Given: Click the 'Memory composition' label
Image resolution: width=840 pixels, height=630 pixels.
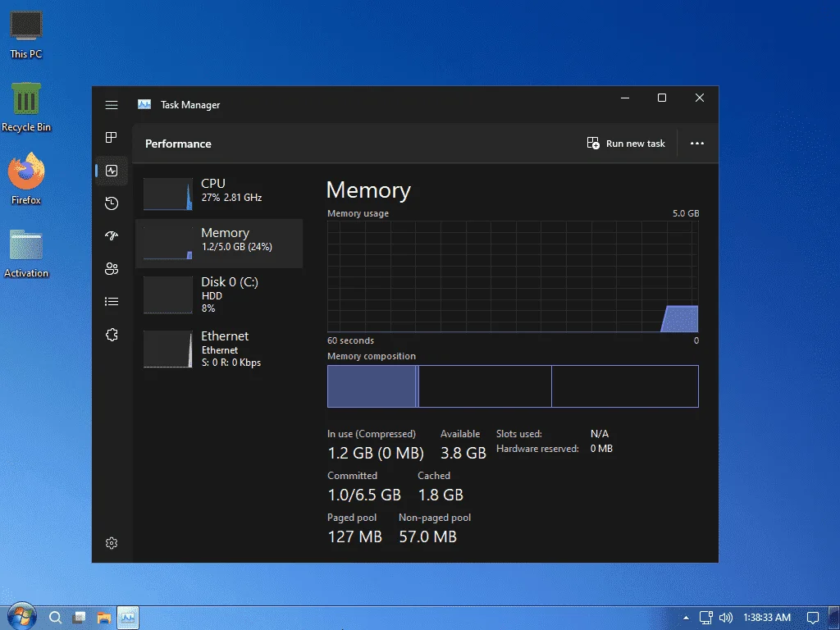Looking at the screenshot, I should [372, 356].
